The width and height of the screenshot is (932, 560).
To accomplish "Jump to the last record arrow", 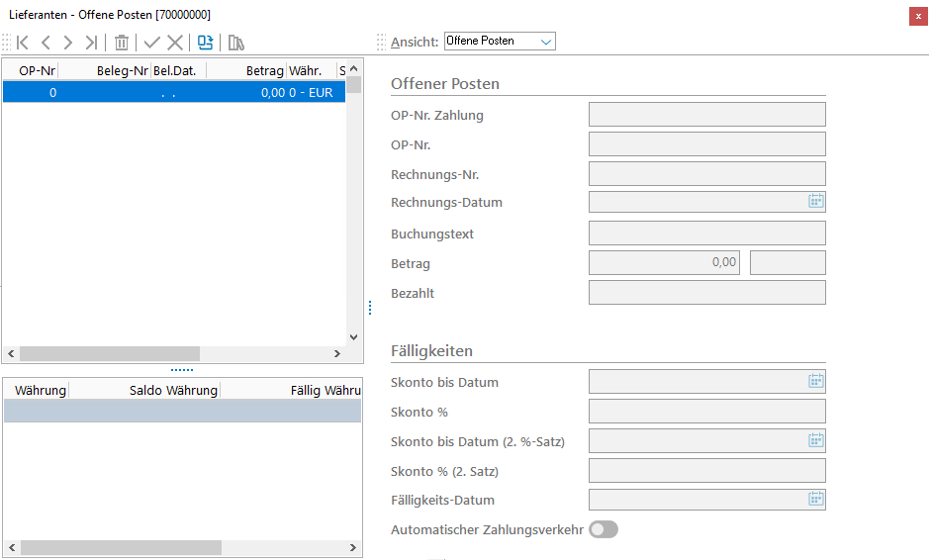I will [91, 43].
